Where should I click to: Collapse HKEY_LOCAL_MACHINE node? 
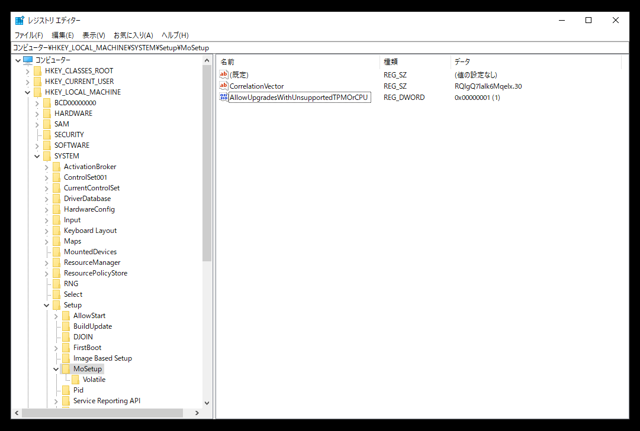click(27, 92)
